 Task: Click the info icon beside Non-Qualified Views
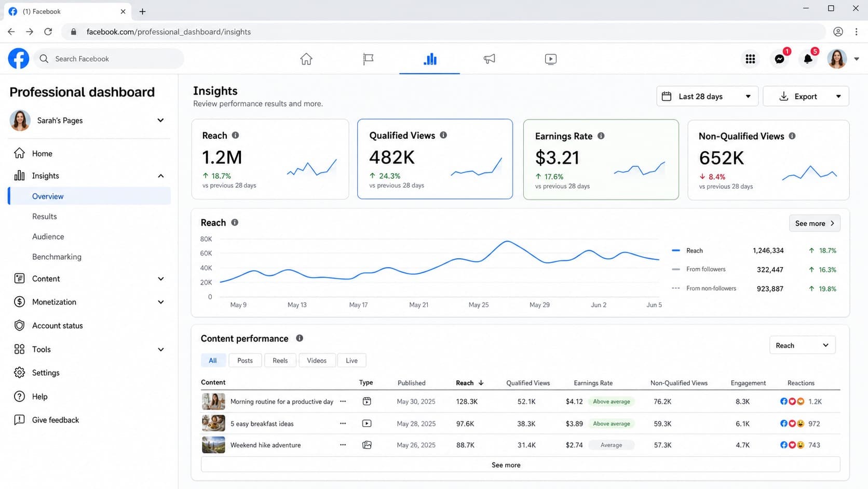(x=792, y=136)
